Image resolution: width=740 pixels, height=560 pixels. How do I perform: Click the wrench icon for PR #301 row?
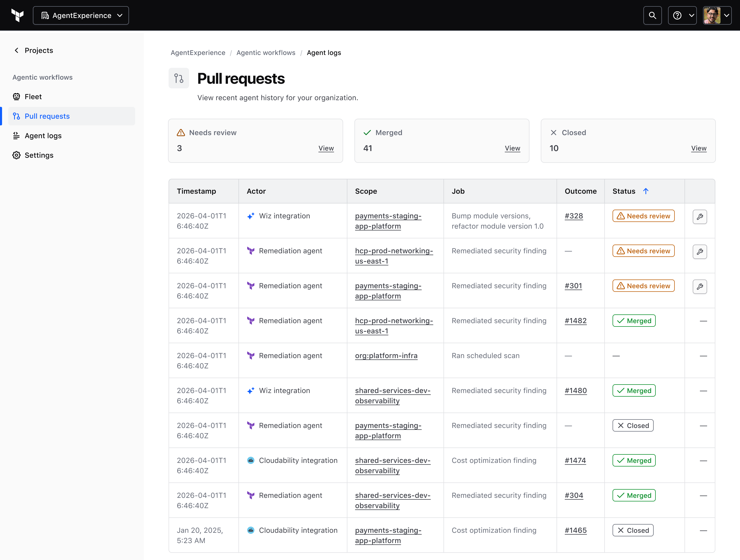(x=699, y=287)
